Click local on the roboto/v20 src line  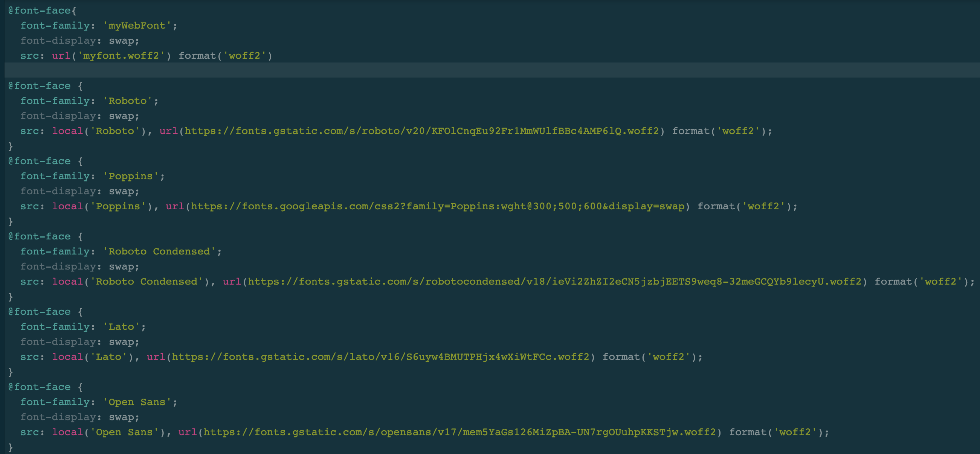click(x=67, y=131)
